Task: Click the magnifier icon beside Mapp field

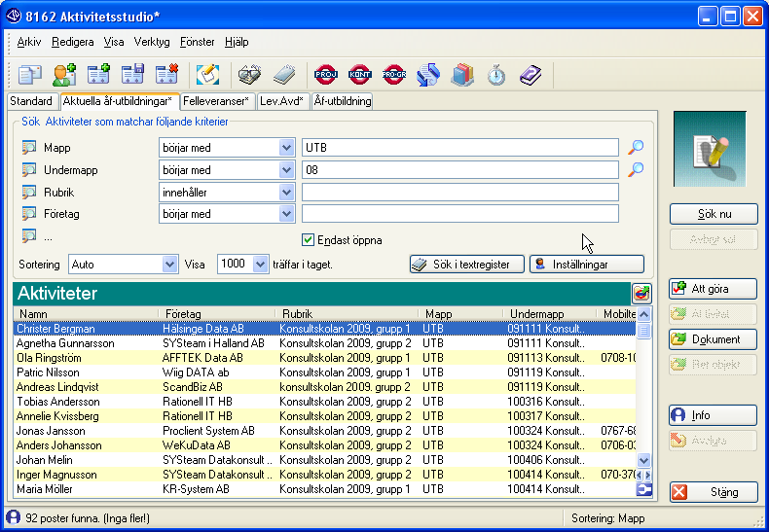Action: coord(636,147)
